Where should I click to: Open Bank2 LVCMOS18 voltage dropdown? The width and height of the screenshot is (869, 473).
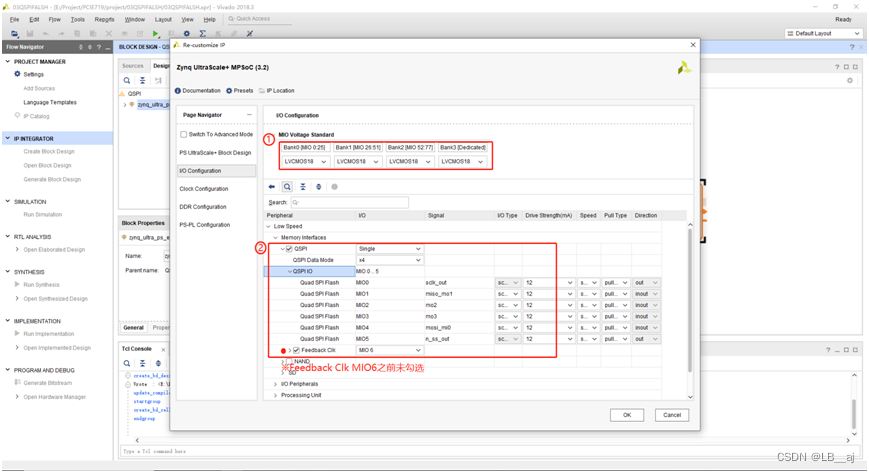click(x=410, y=161)
